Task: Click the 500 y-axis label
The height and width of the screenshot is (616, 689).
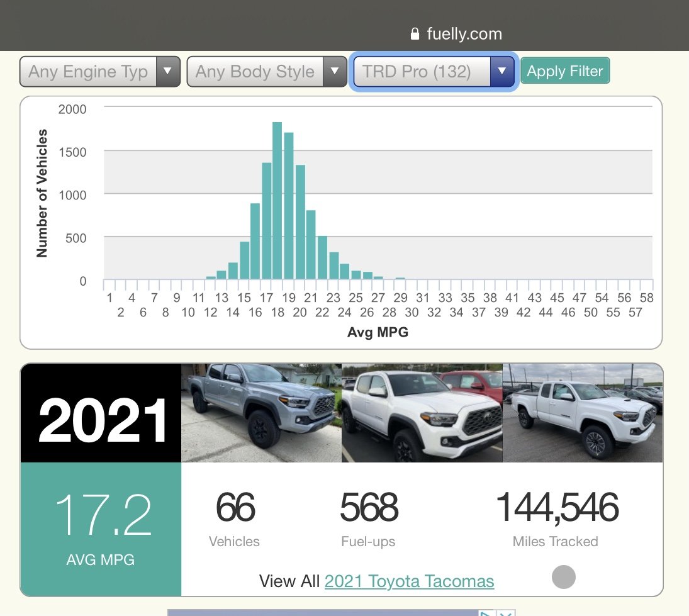Action: 76,238
